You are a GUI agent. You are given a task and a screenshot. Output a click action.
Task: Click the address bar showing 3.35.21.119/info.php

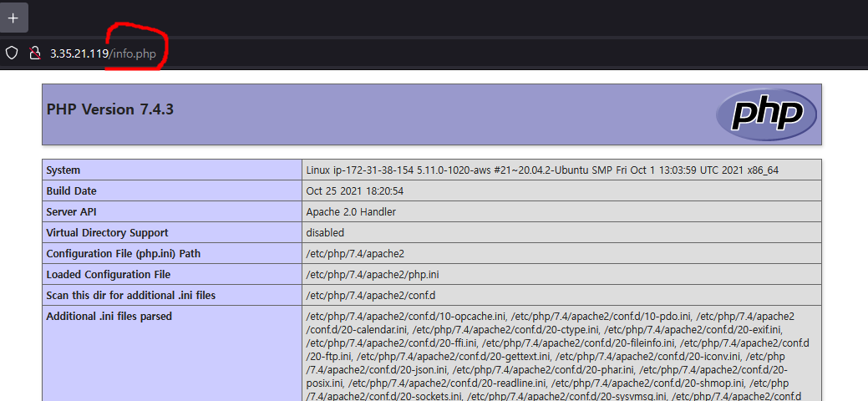pyautogui.click(x=103, y=53)
